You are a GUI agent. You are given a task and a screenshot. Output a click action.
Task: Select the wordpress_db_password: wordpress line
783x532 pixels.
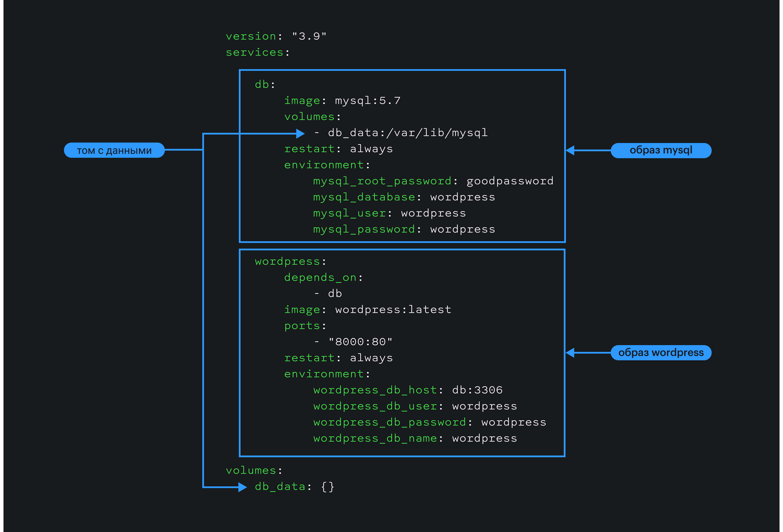[x=430, y=422]
